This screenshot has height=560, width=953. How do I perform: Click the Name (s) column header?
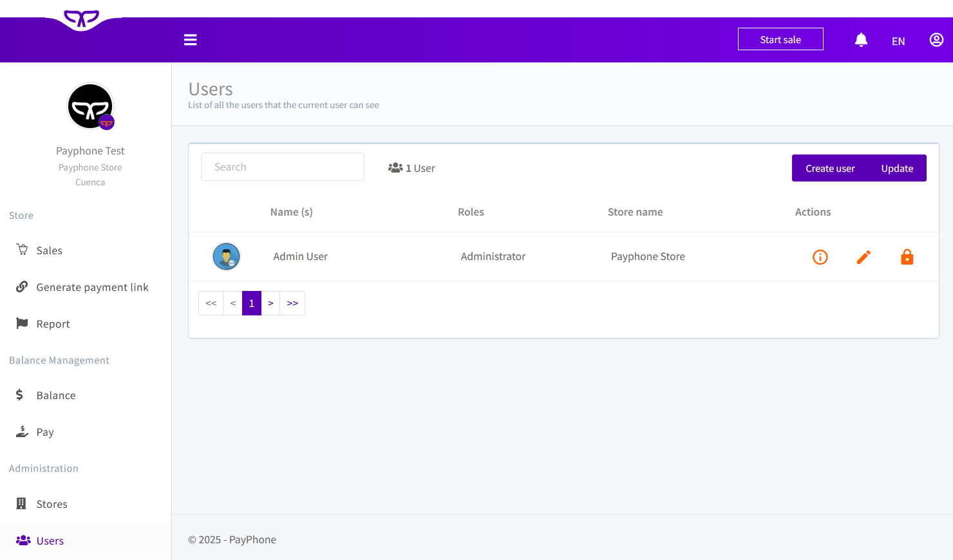[292, 212]
